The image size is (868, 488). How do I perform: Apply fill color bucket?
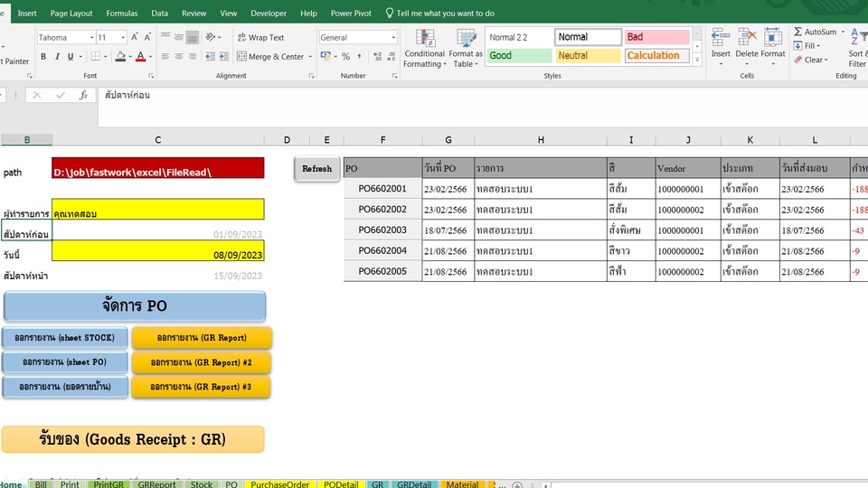coord(120,56)
